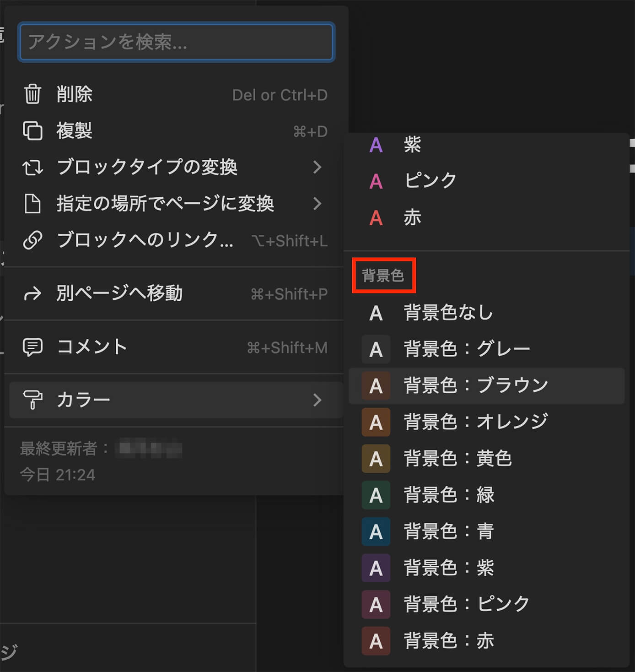This screenshot has height=672, width=635.
Task: Select the 紫 text color label
Action: [x=412, y=145]
